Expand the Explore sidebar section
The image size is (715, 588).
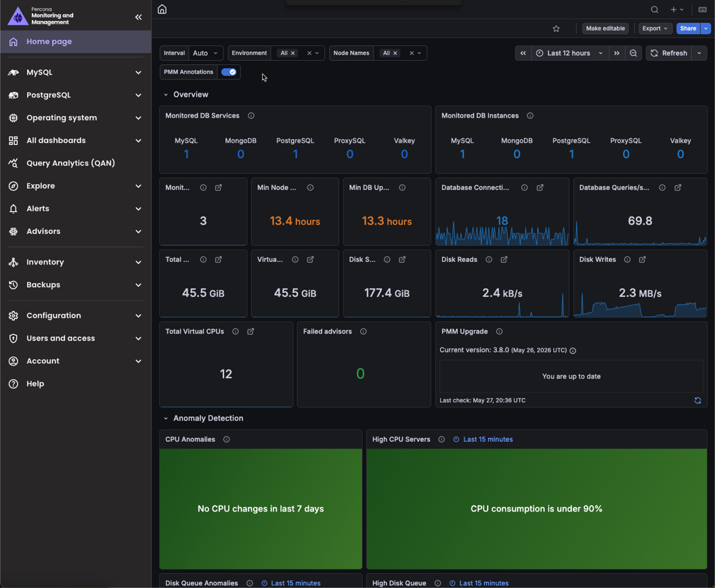(x=138, y=186)
